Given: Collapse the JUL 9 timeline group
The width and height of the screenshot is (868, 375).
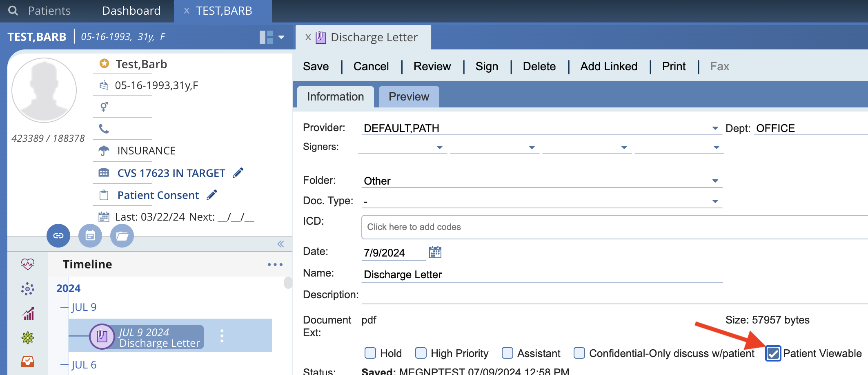Looking at the screenshot, I should point(64,307).
